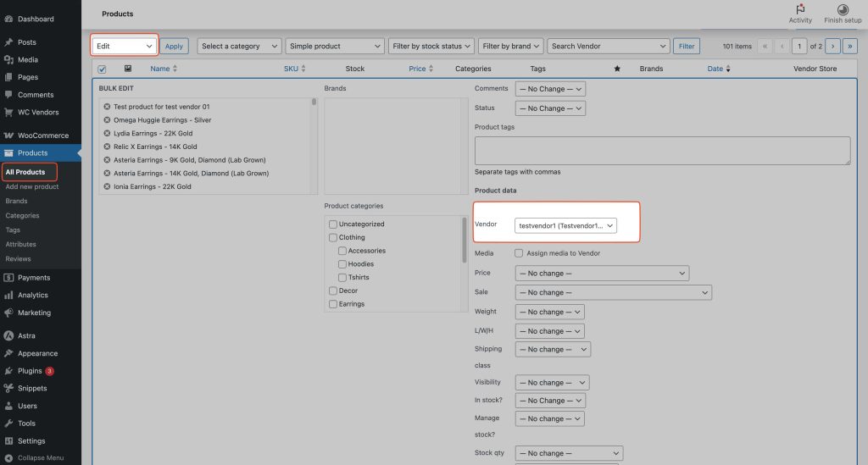This screenshot has height=465, width=868.
Task: Remove Asteria Earrings - 14K Gold from list
Action: tap(107, 173)
